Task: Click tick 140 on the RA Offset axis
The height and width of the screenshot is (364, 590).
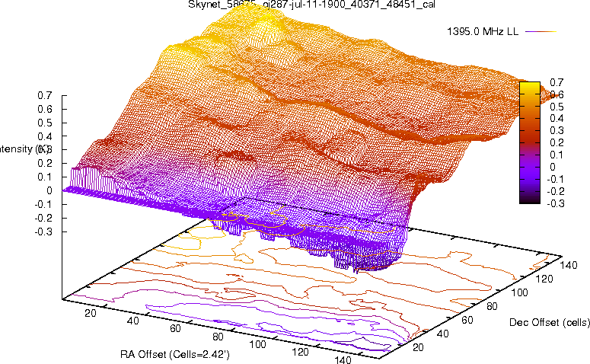Action: pos(343,359)
